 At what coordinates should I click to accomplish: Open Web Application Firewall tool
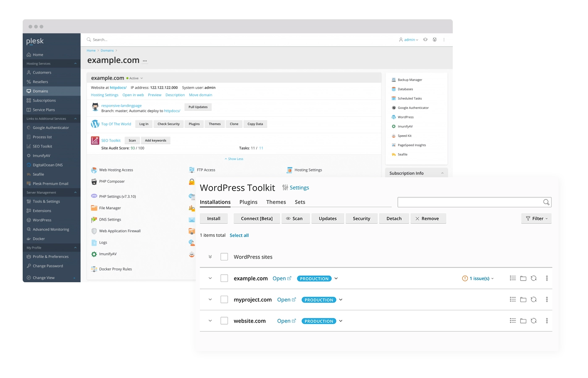(120, 231)
